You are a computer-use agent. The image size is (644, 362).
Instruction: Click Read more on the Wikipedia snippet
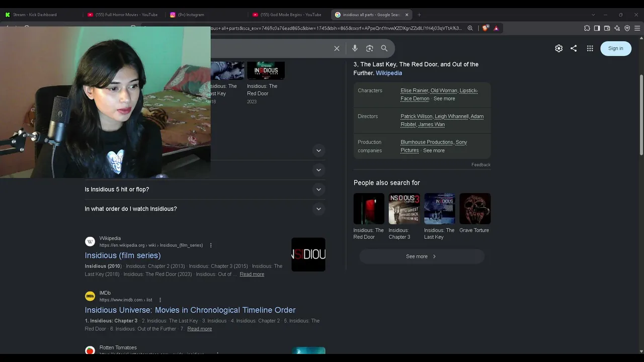coord(252,274)
